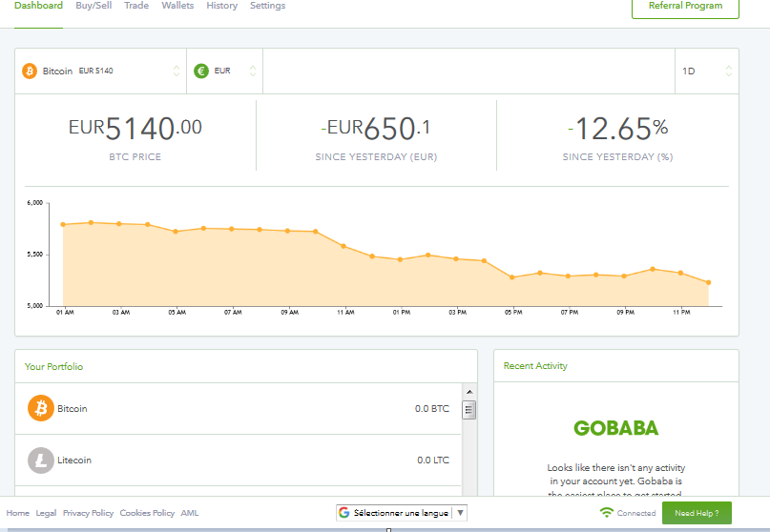The image size is (770, 532).
Task: Open the Settings tab
Action: point(267,6)
